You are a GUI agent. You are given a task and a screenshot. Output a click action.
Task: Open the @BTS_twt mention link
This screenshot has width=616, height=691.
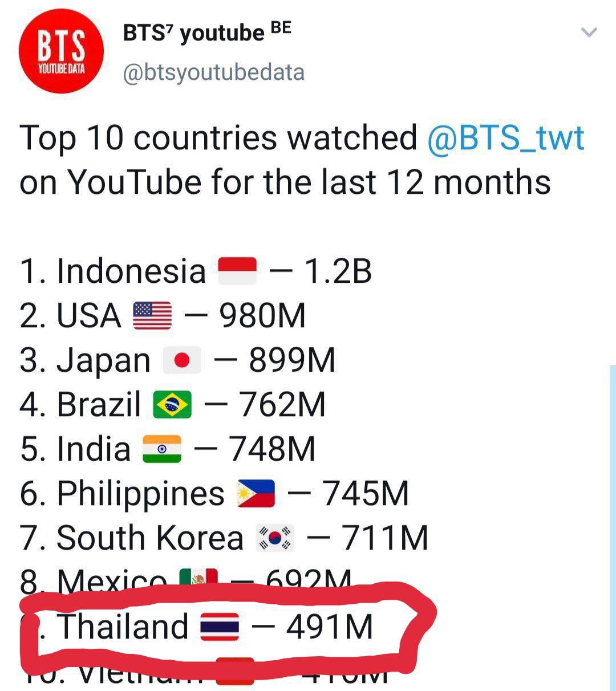pos(506,138)
